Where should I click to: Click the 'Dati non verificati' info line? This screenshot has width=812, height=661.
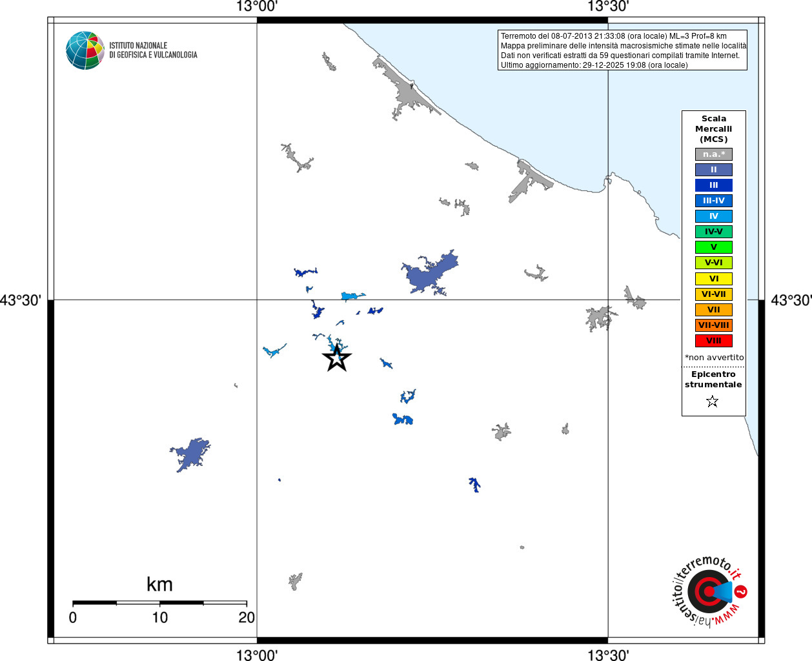[x=620, y=56]
